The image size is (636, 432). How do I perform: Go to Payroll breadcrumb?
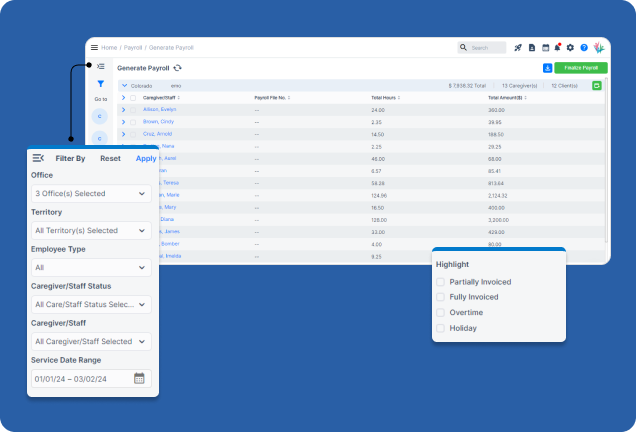pos(133,47)
